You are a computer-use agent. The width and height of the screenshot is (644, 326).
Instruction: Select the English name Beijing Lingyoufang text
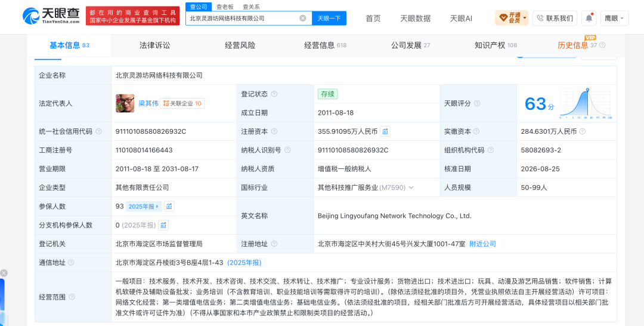click(x=394, y=216)
